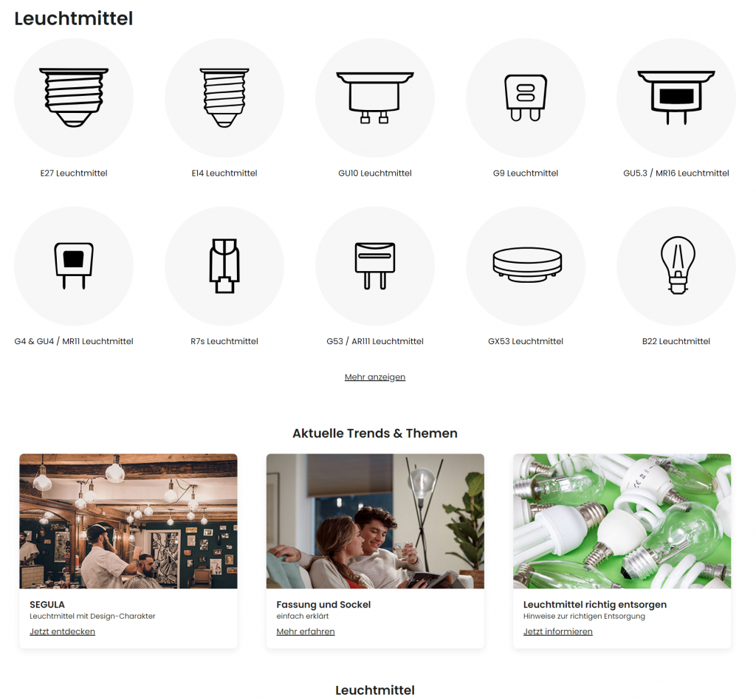Screen dimensions: 756x700
Task: Open the GU10 Leuchtmittel category icon
Action: 375,98
